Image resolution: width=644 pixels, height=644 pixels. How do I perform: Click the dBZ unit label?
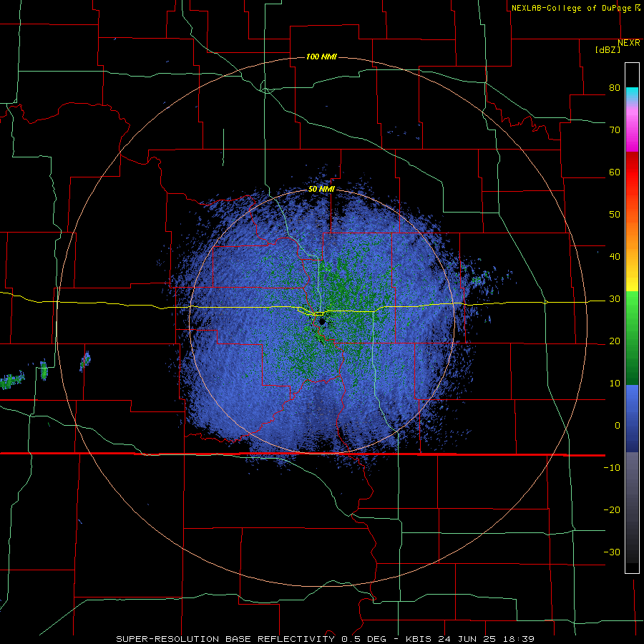608,49
